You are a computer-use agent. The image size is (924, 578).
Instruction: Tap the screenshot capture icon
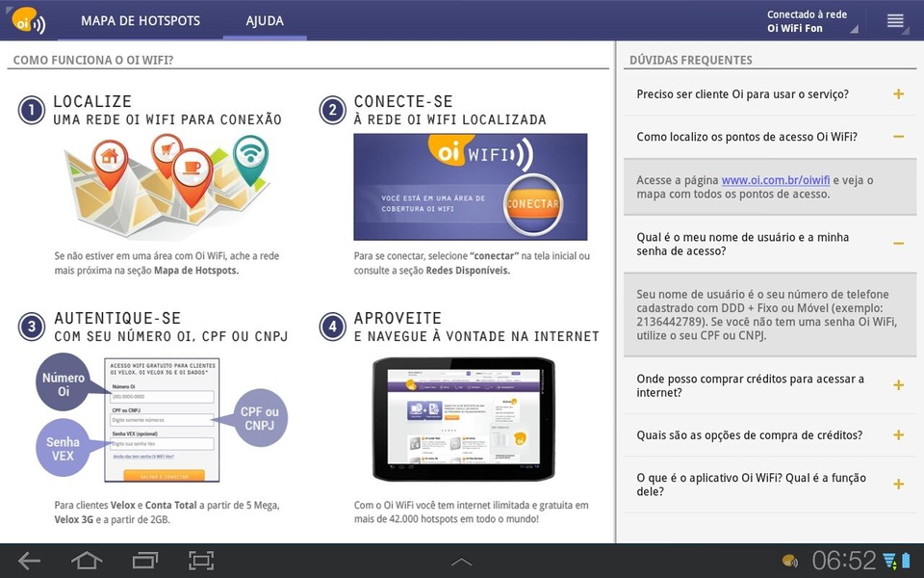coord(201,561)
